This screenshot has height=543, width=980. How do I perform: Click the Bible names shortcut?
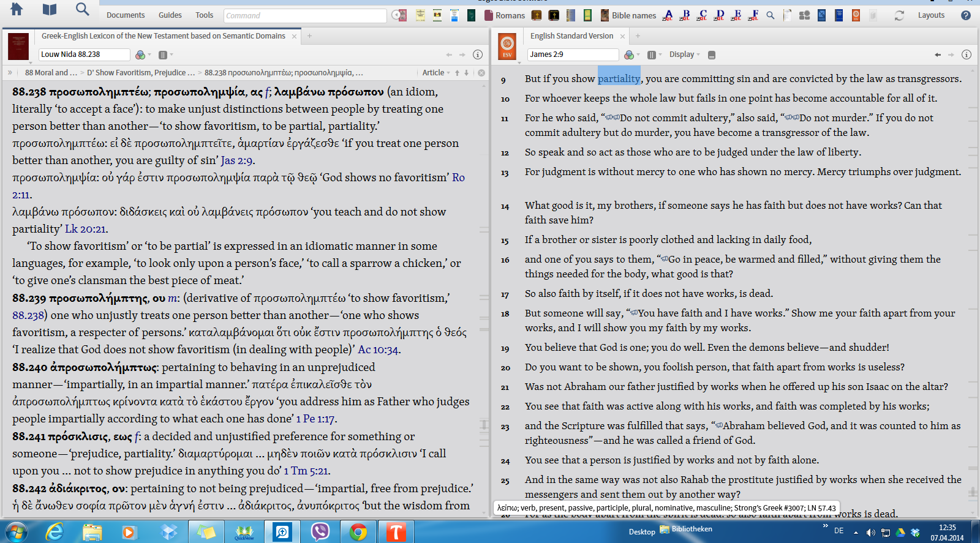[628, 15]
